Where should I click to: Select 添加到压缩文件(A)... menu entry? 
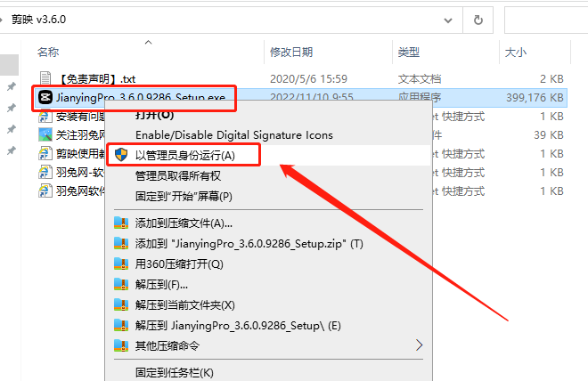coord(184,223)
